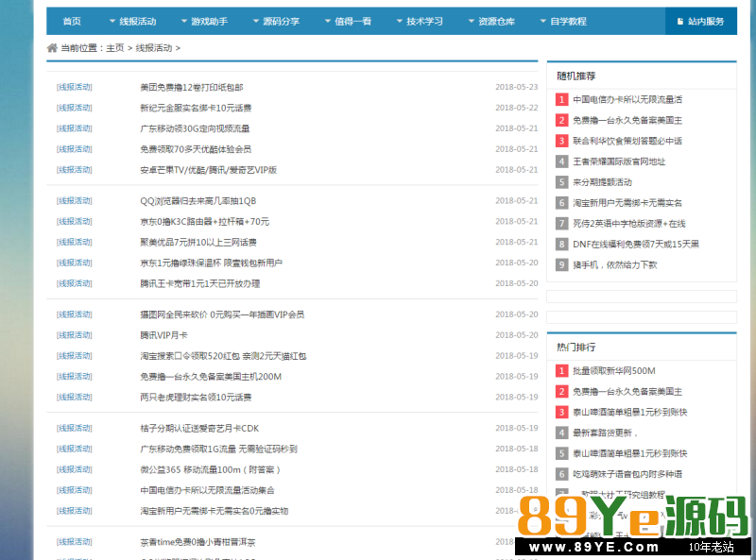
Task: Click date 2018-05-23 in first row
Action: (516, 87)
